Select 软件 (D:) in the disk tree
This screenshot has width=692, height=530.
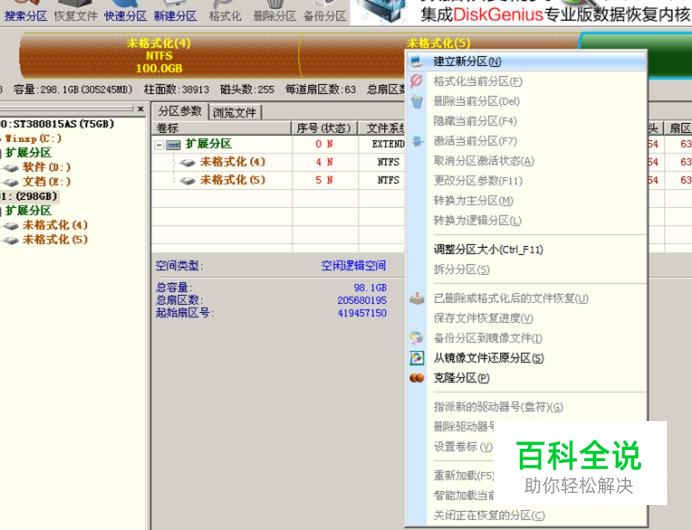pyautogui.click(x=46, y=167)
